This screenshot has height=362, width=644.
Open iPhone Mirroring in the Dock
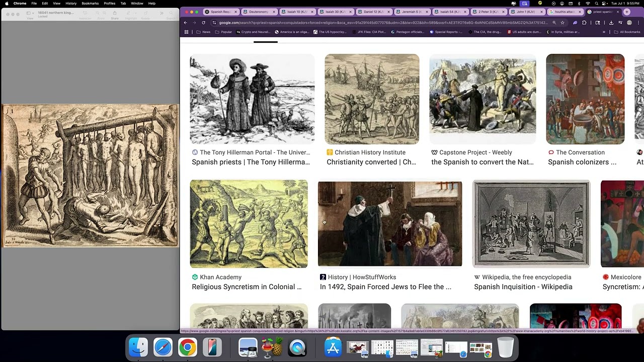pos(212,347)
